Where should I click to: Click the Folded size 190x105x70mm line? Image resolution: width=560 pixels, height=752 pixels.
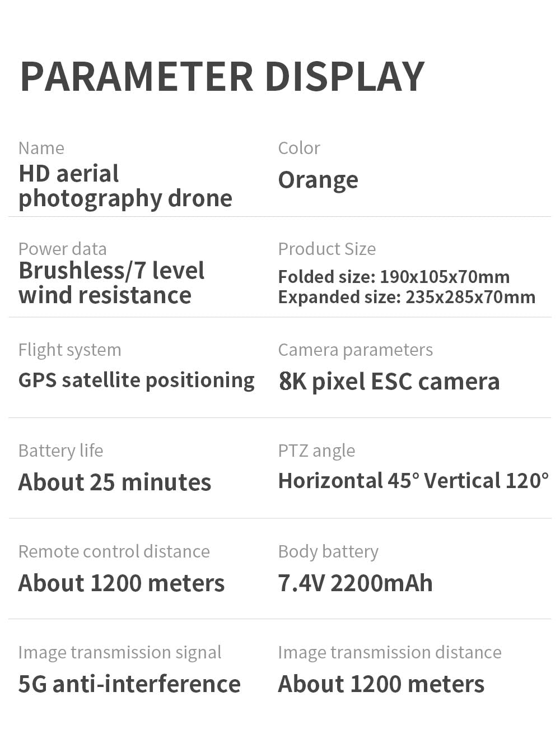tap(394, 277)
